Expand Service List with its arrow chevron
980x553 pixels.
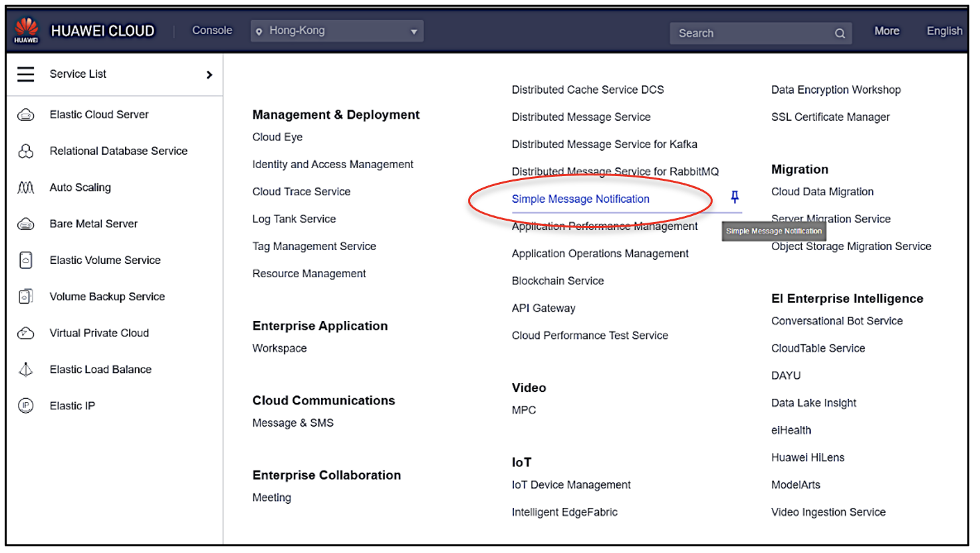click(x=209, y=74)
